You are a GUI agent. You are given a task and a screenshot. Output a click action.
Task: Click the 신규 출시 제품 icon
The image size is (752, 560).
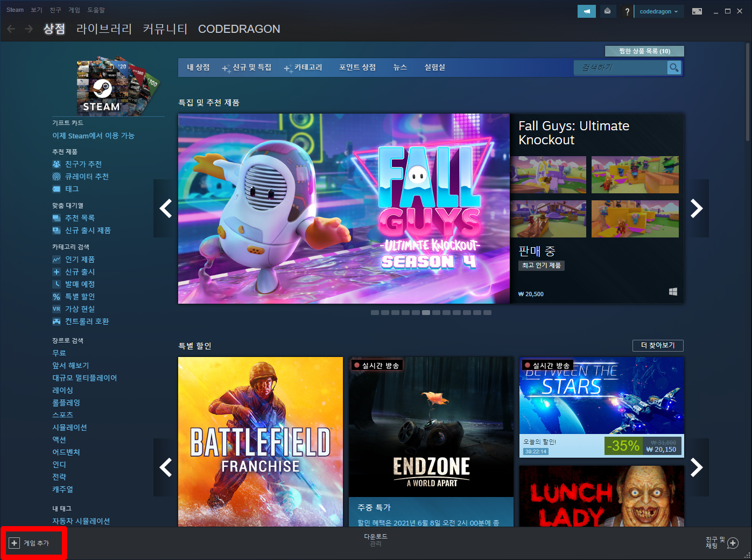[x=57, y=230]
